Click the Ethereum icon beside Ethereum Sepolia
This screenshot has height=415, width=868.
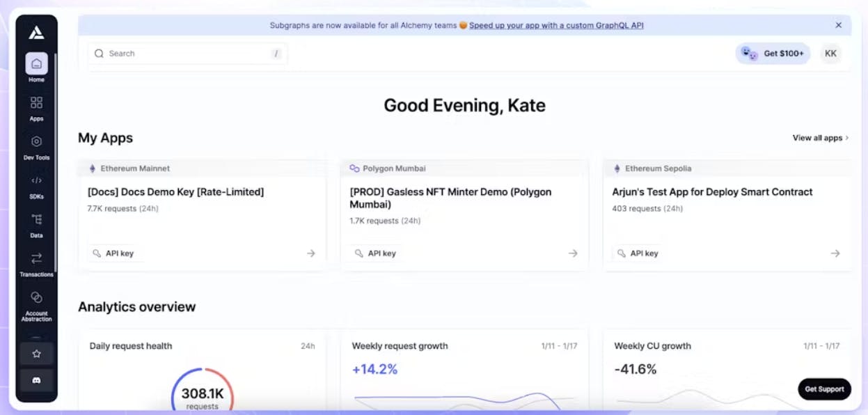(x=617, y=169)
